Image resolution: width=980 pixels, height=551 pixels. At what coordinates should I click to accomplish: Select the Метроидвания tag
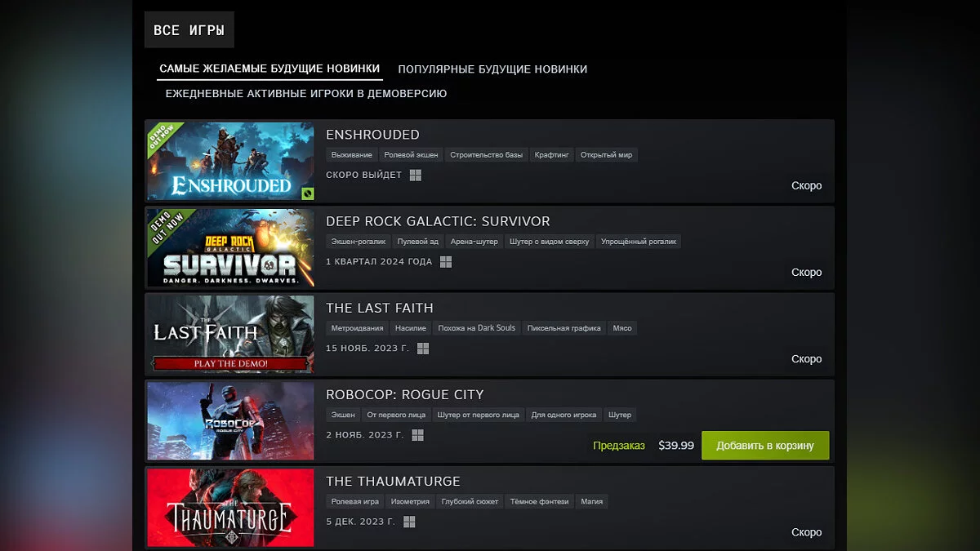358,327
